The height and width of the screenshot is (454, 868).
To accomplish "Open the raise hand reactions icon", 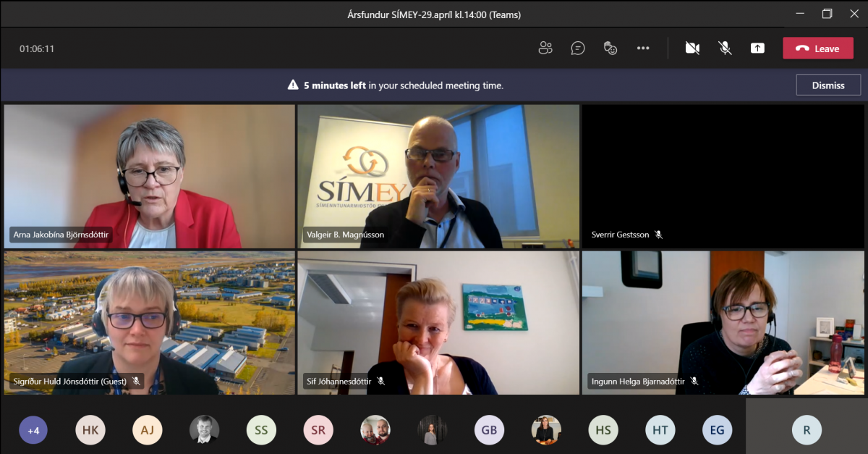I will [610, 49].
